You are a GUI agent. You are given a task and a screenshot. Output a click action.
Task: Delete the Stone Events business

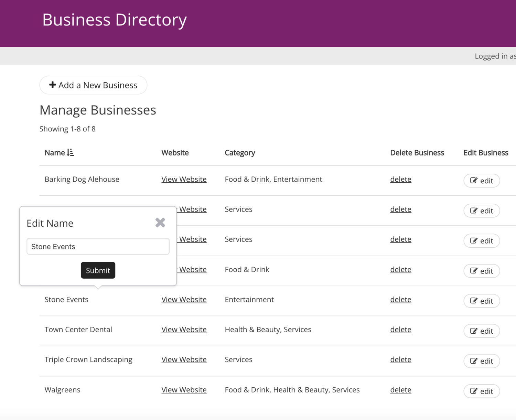(x=400, y=299)
